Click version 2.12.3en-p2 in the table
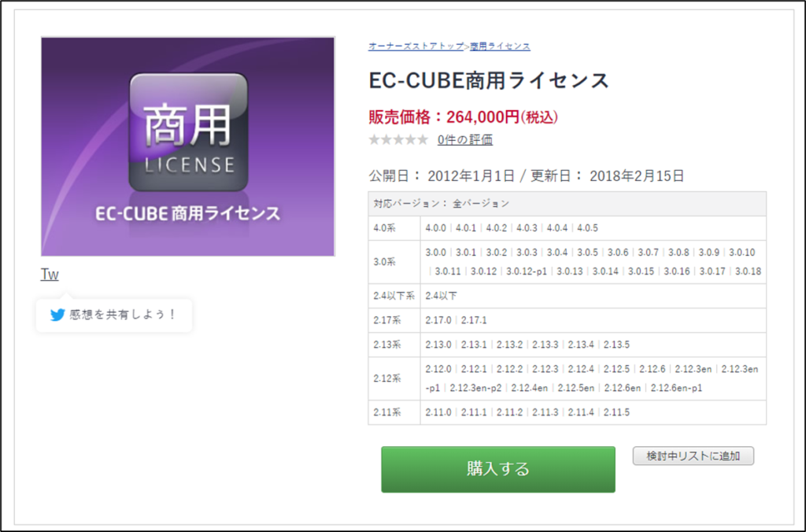Screen dimensions: 806x532 click(x=475, y=387)
